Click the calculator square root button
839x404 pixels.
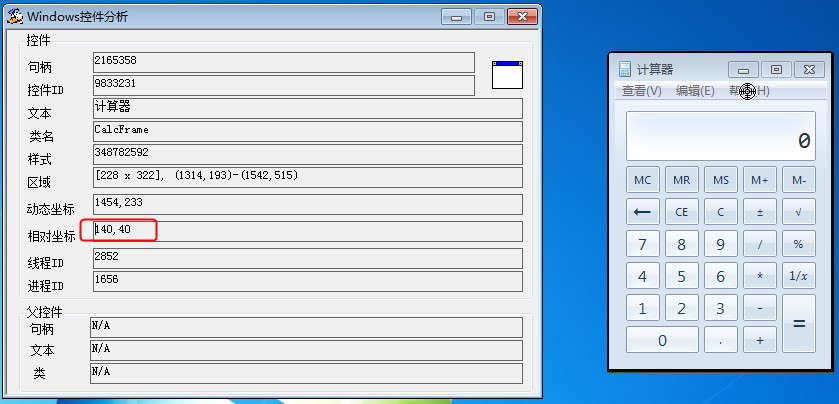tap(799, 212)
